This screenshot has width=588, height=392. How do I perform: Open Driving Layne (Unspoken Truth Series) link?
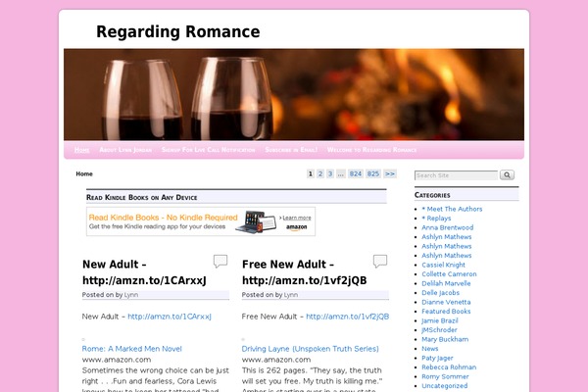310,349
